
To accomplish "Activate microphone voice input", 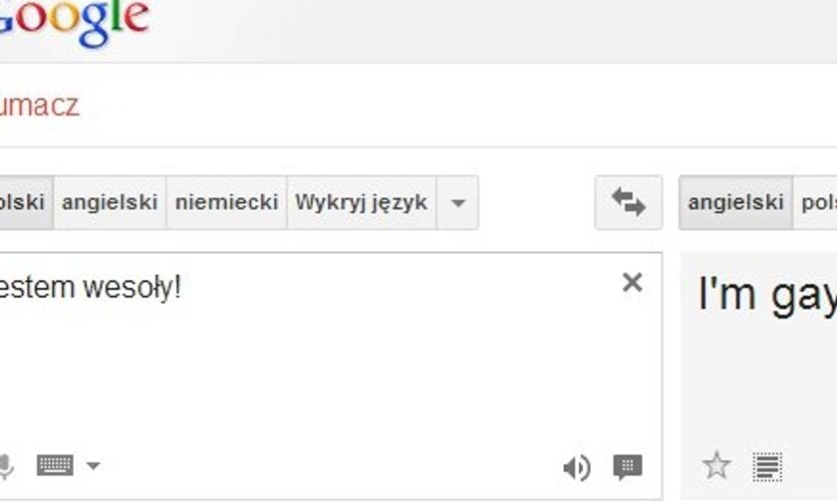I will pos(6,465).
